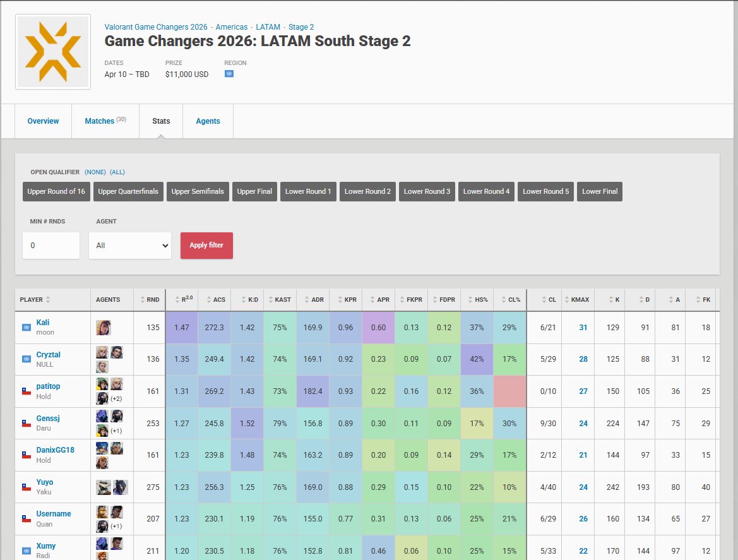Sort table by KAST column
The width and height of the screenshot is (738, 560).
coord(280,300)
